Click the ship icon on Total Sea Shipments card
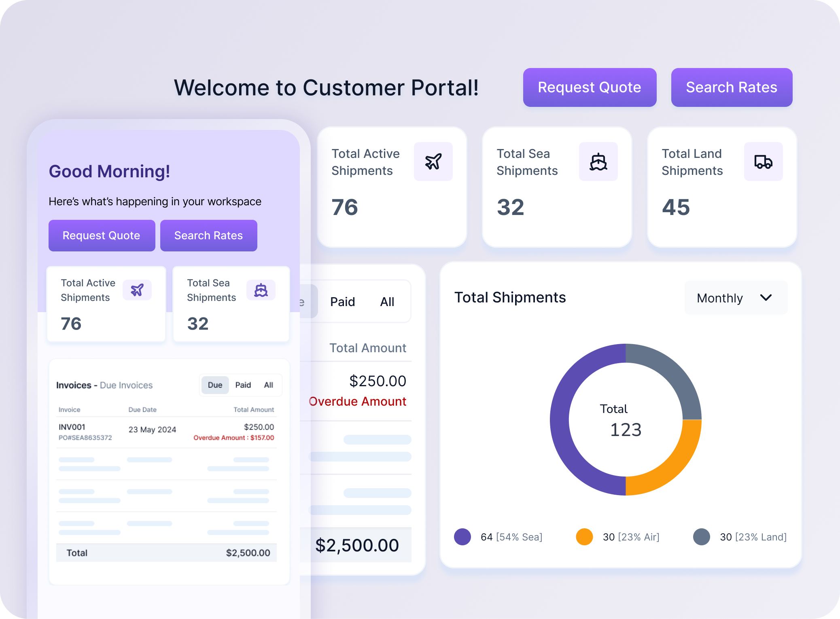Screen dimensions: 840x619 [x=598, y=161]
